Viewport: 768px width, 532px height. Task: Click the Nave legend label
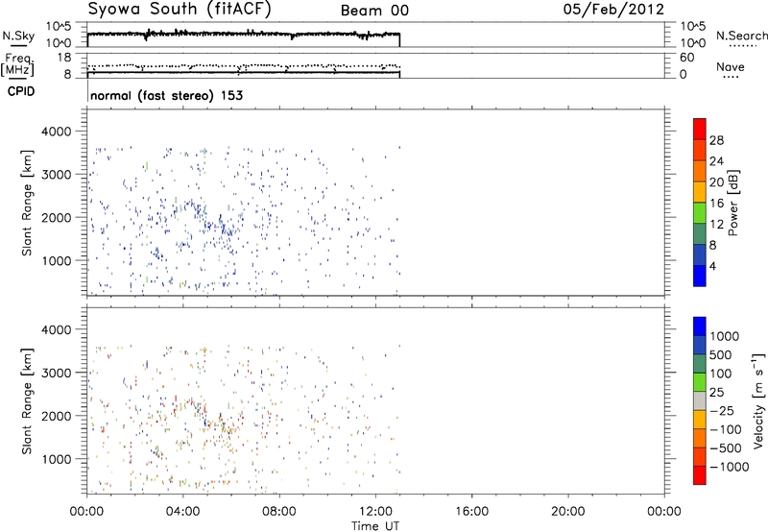[731, 67]
